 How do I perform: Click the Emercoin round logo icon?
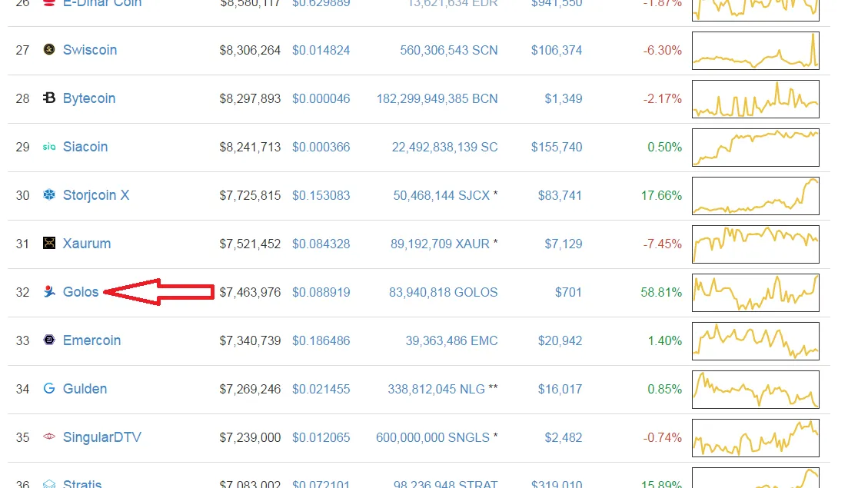49,340
